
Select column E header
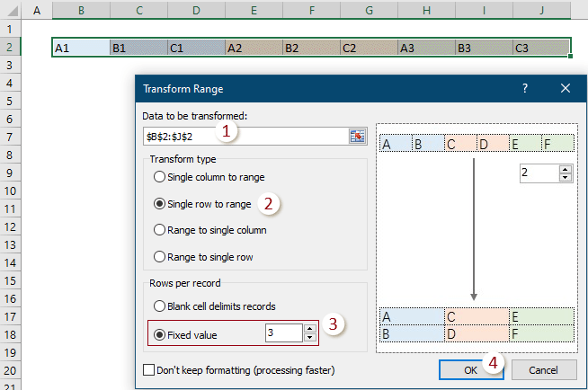[x=254, y=10]
